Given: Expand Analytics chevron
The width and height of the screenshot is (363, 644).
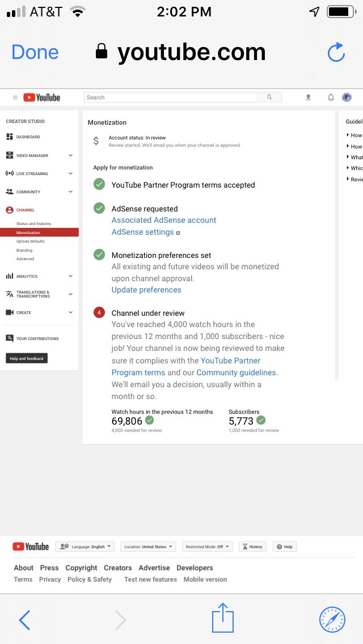Looking at the screenshot, I should [71, 277].
